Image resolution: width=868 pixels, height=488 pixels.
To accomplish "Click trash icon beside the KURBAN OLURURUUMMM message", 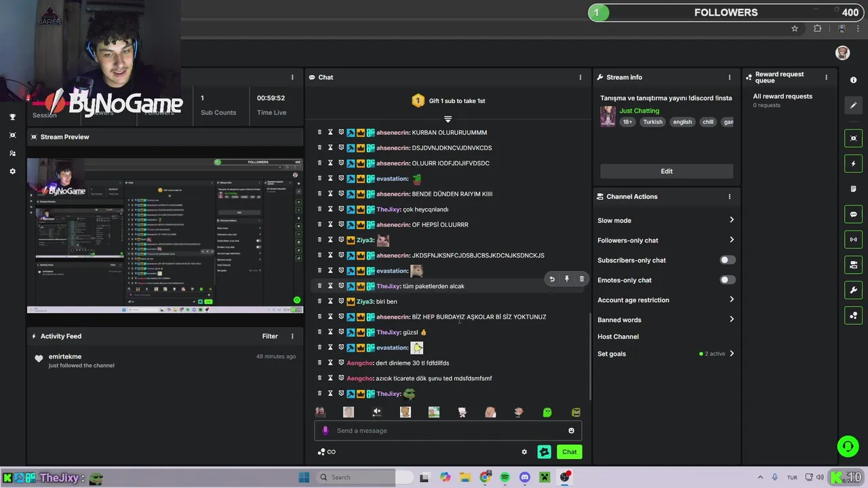I will pos(319,132).
